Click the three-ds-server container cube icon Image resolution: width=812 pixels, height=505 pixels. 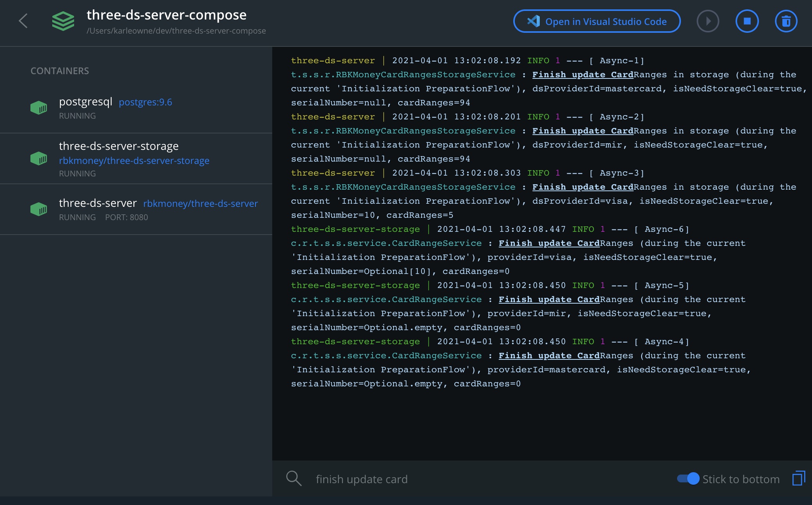39,209
